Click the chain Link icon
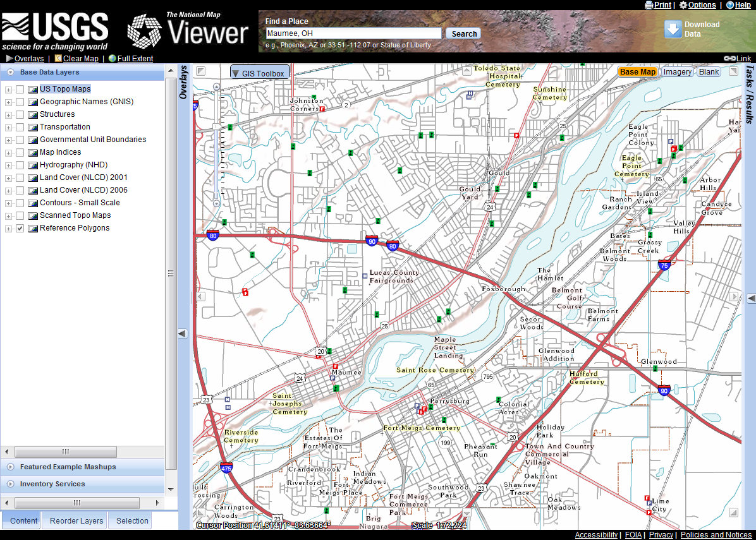This screenshot has height=540, width=756. click(729, 58)
